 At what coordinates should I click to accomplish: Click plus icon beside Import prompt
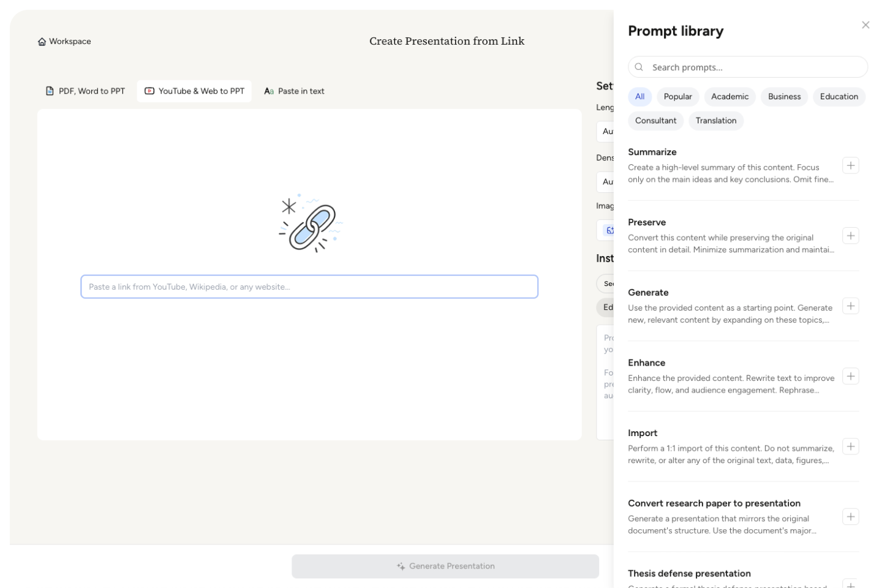pos(850,447)
